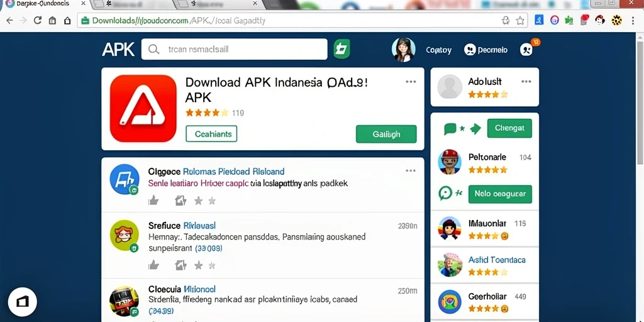644x322 pixels.
Task: Click the red A app icon
Action: [x=143, y=108]
